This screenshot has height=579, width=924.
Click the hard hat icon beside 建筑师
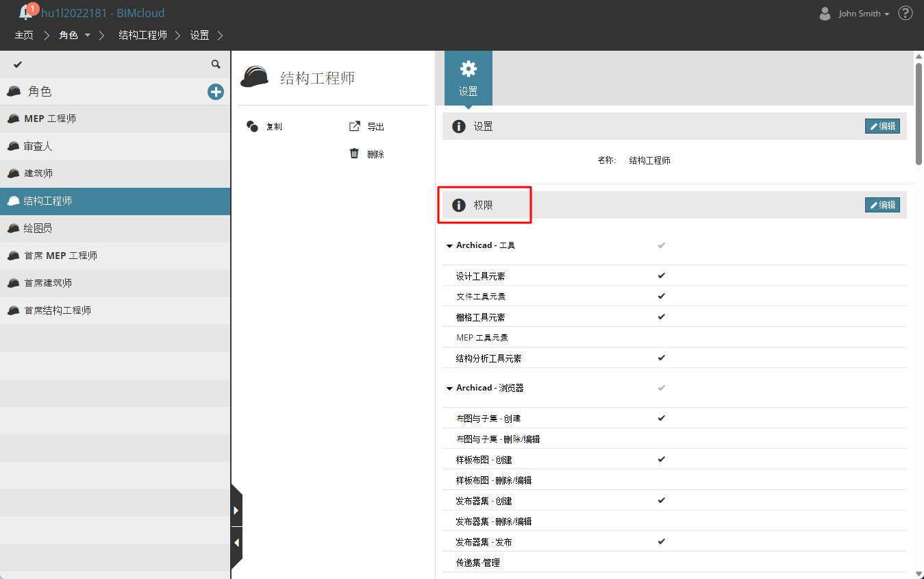tap(14, 173)
